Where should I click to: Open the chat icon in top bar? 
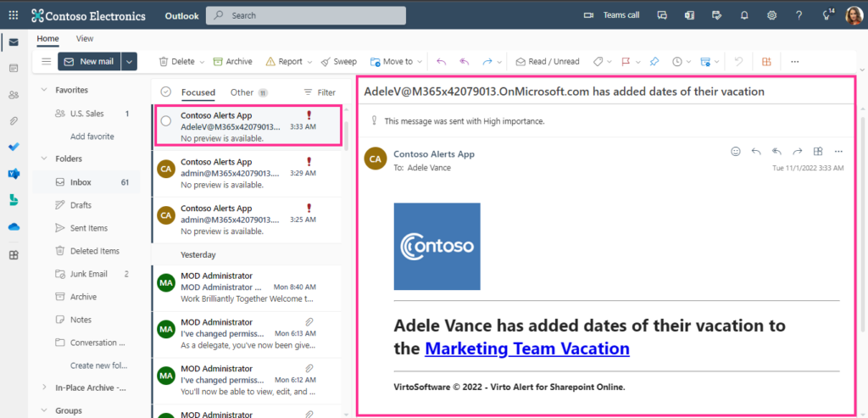pos(662,15)
